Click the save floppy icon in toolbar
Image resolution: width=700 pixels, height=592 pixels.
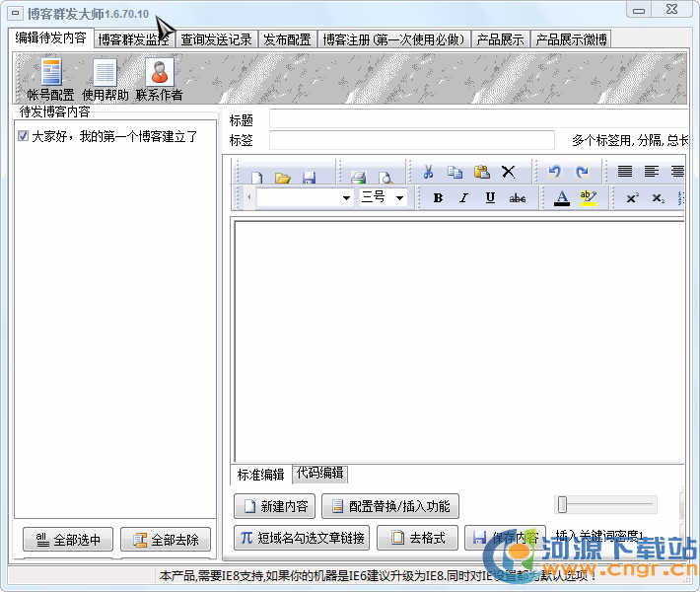coord(309,177)
